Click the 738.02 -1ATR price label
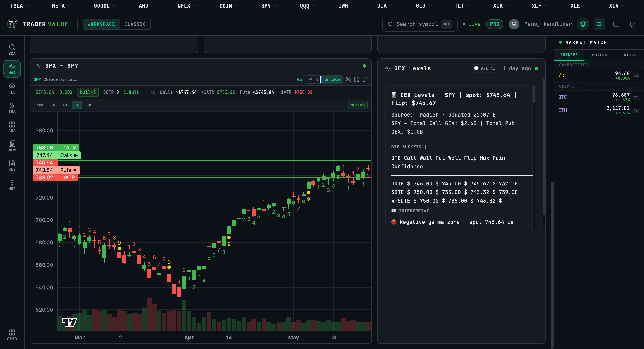The height and width of the screenshot is (349, 644). [55, 178]
